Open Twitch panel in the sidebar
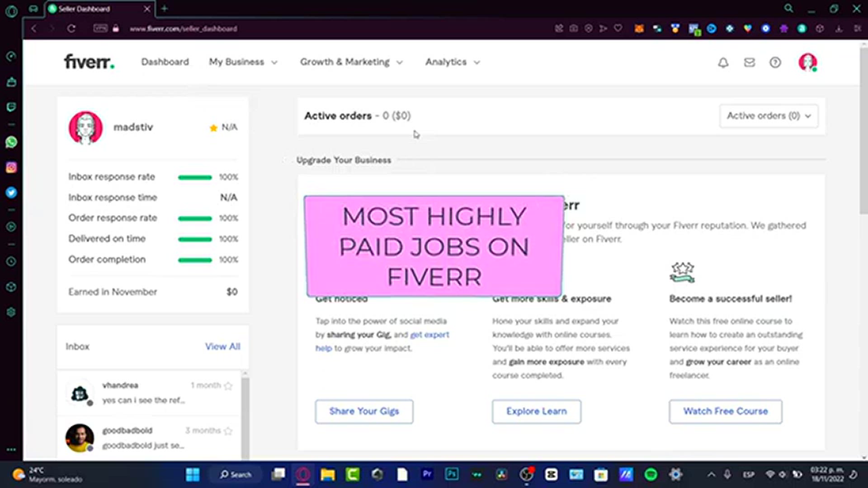This screenshot has height=488, width=868. pyautogui.click(x=11, y=107)
